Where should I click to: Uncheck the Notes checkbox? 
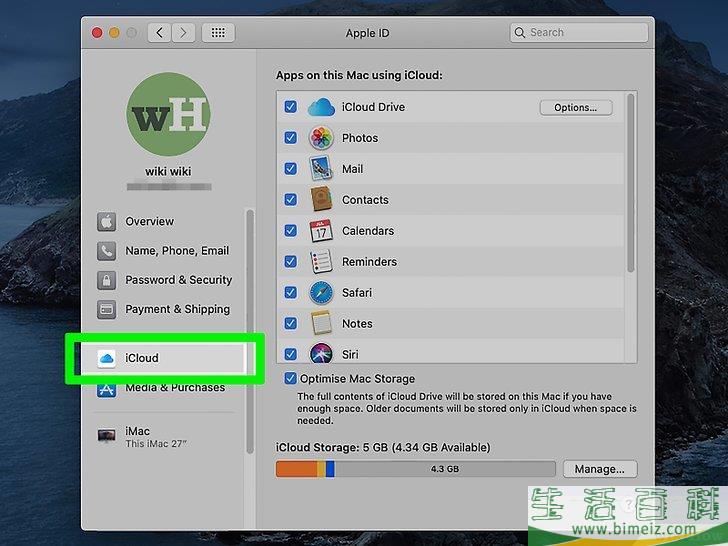pos(290,323)
